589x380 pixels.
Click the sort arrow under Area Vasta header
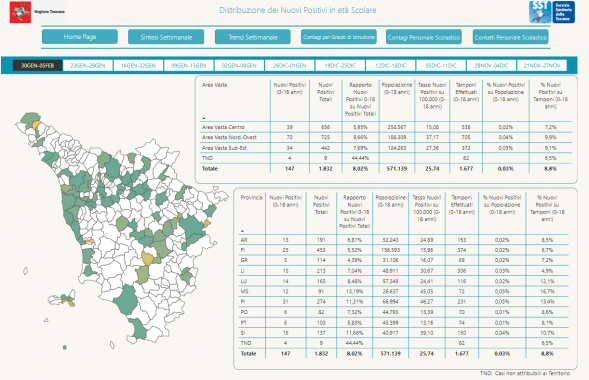204,118
